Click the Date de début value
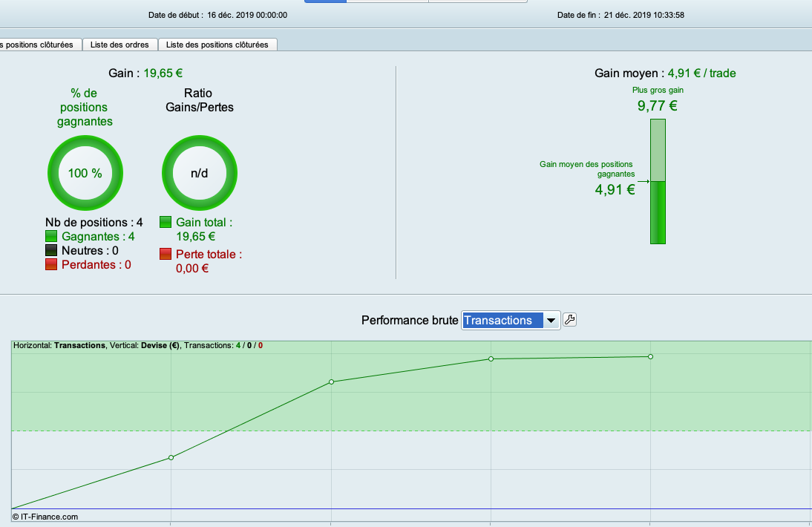The width and height of the screenshot is (812, 527). pos(247,15)
